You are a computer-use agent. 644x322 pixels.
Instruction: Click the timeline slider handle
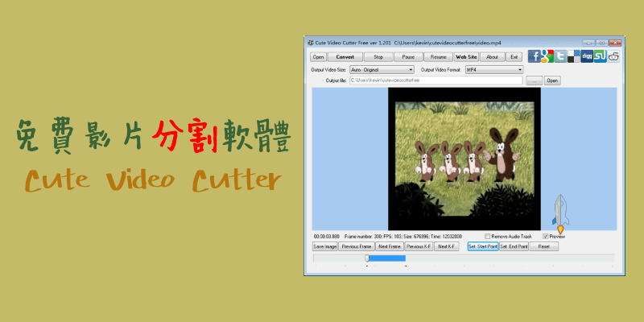(x=367, y=258)
